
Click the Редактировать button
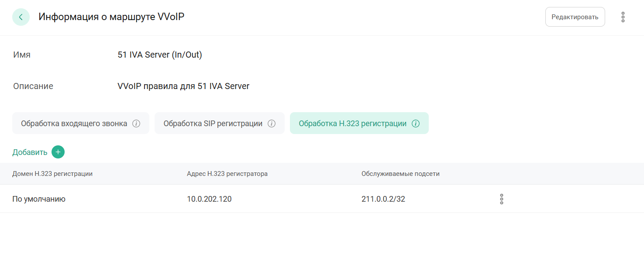[575, 17]
